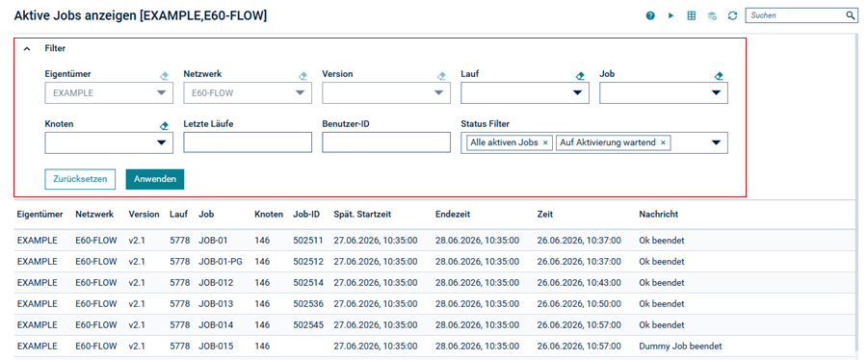868x360 pixels.
Task: Select the JOB-01 cell
Action: 213,241
